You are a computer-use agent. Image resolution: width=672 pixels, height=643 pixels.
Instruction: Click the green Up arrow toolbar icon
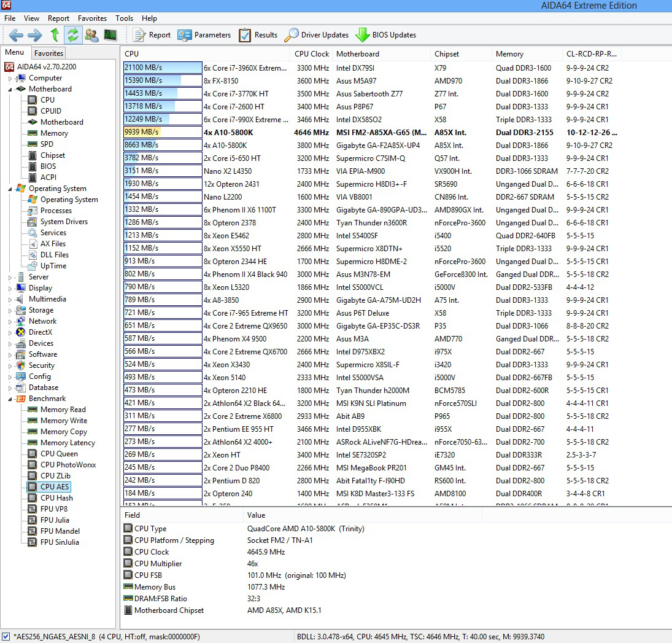pyautogui.click(x=55, y=35)
